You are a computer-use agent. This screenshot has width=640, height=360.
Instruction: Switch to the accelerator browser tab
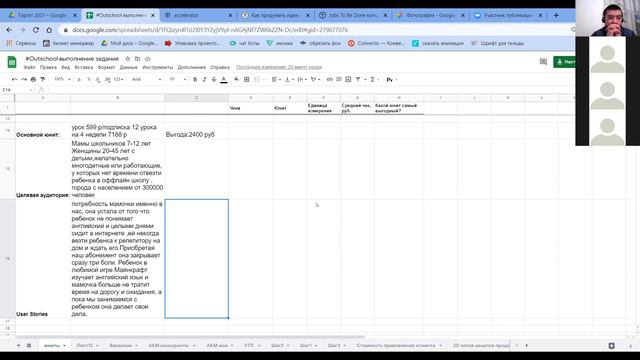(198, 15)
